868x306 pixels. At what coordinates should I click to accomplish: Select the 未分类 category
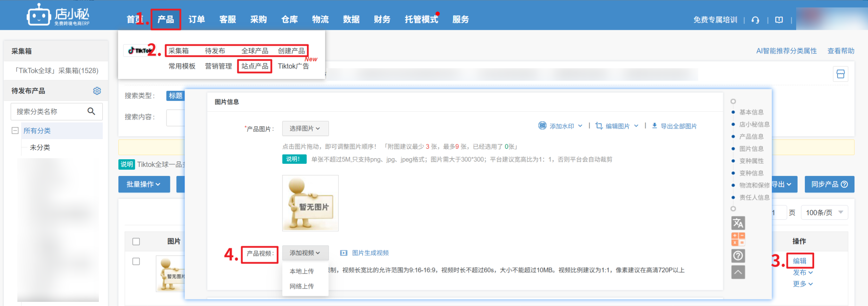coord(40,147)
